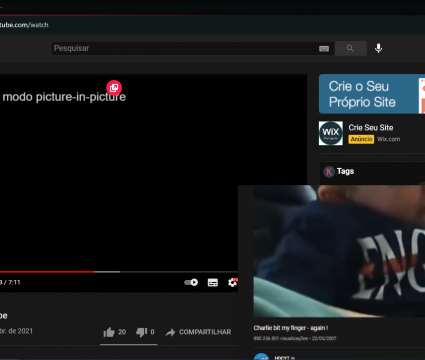Image resolution: width=425 pixels, height=360 pixels.
Task: Toggle the autoplay switch in player
Action: coord(191,282)
